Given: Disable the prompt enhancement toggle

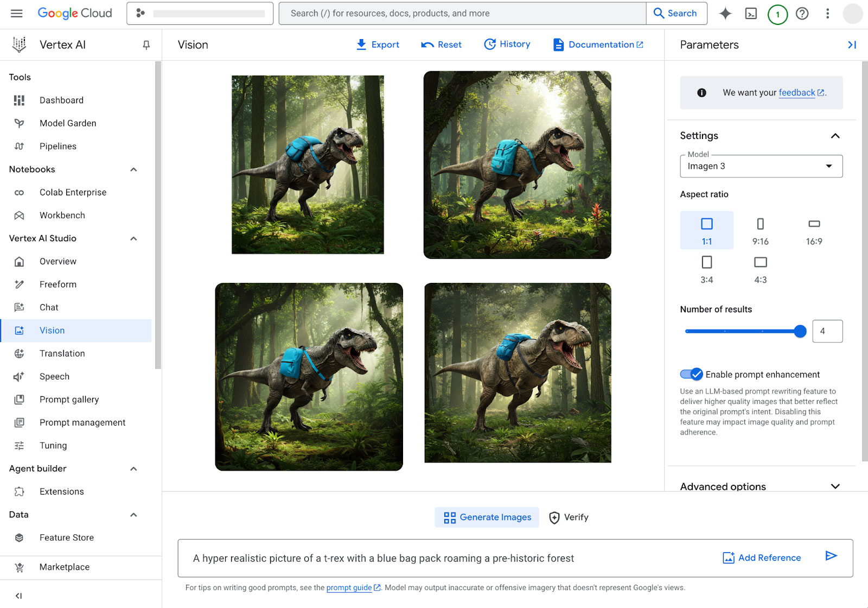Looking at the screenshot, I should [692, 374].
